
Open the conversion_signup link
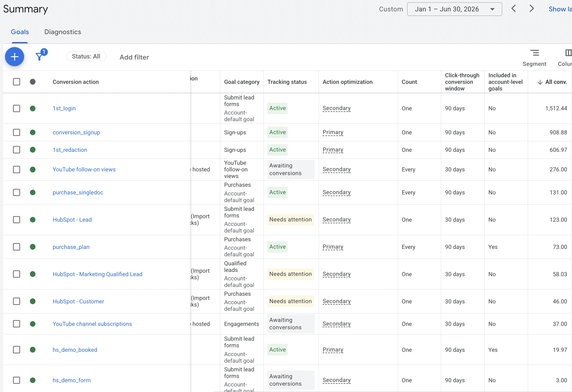[76, 132]
